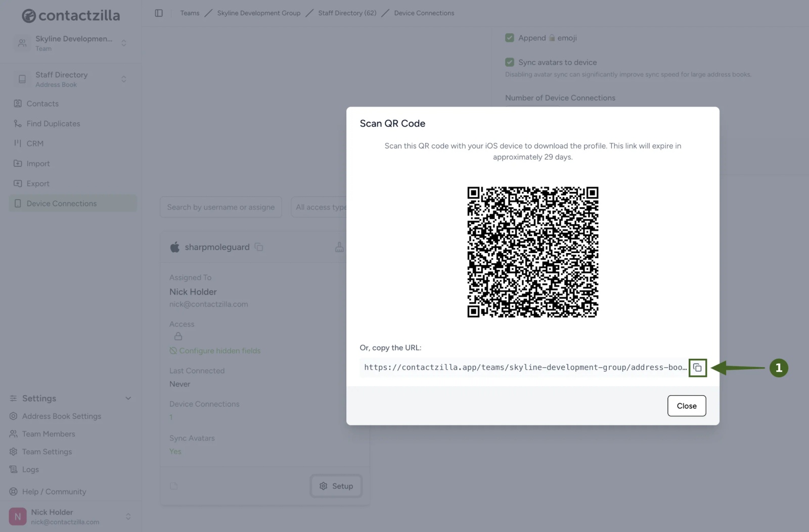Click the lock icon under Access

pyautogui.click(x=178, y=336)
